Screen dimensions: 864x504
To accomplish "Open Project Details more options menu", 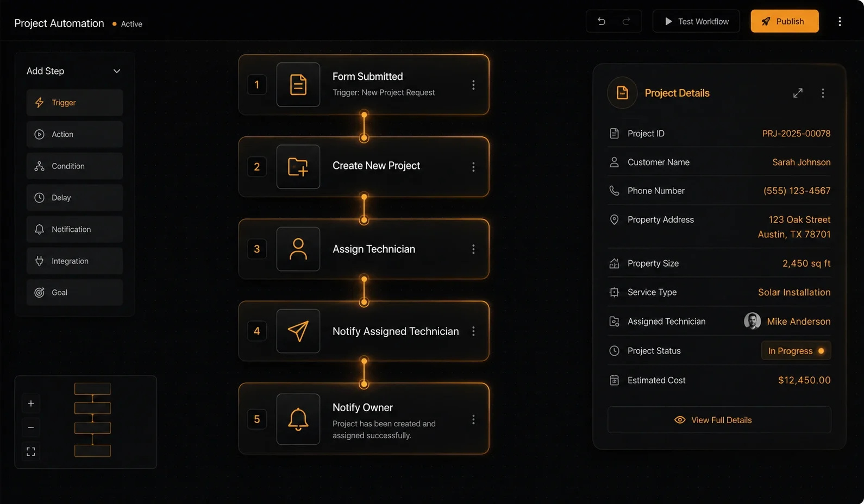I will click(x=823, y=93).
